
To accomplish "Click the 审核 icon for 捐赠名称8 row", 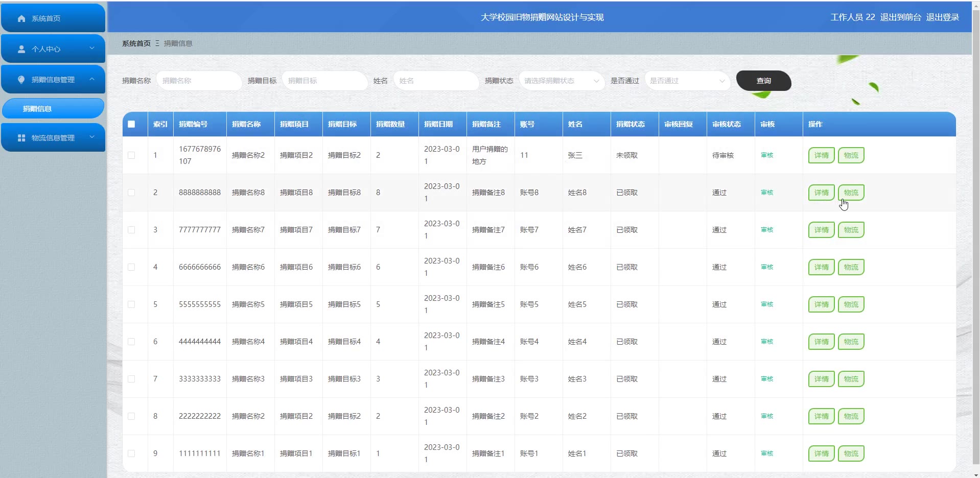I will tap(767, 193).
